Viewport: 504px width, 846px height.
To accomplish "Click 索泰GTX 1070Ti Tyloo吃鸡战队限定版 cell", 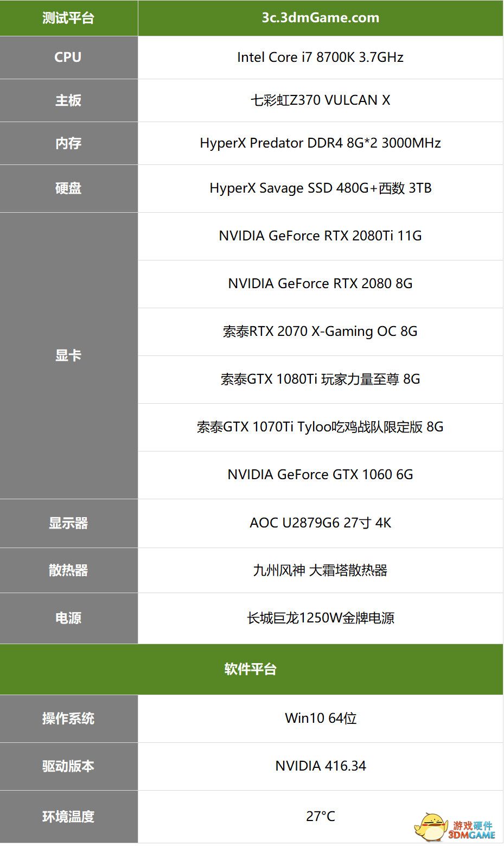I will coord(320,428).
